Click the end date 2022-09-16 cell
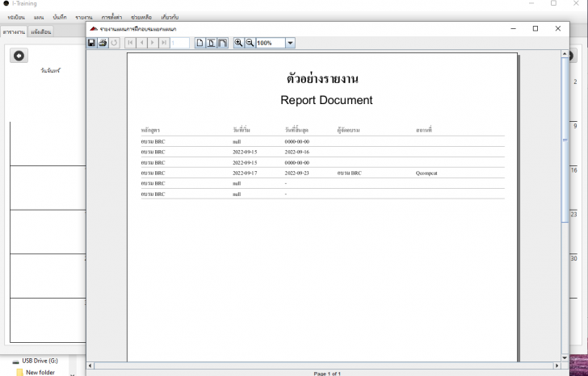 point(296,152)
